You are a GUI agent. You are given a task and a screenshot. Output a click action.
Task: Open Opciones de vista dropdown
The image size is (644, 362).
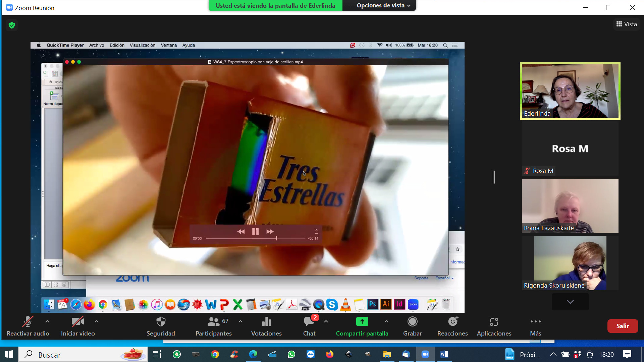click(383, 5)
